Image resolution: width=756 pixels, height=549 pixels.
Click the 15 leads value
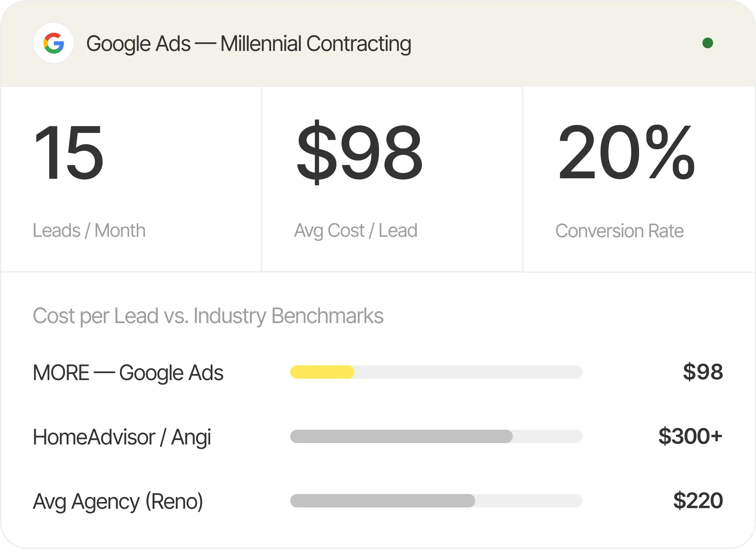pos(69,152)
